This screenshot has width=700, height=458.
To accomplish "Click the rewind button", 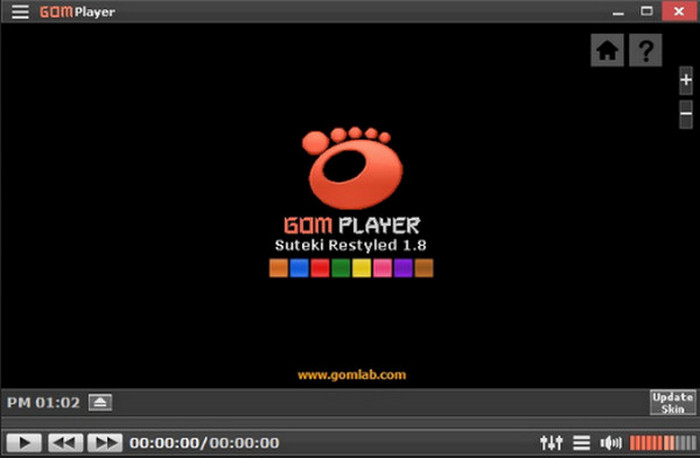I will click(x=65, y=443).
